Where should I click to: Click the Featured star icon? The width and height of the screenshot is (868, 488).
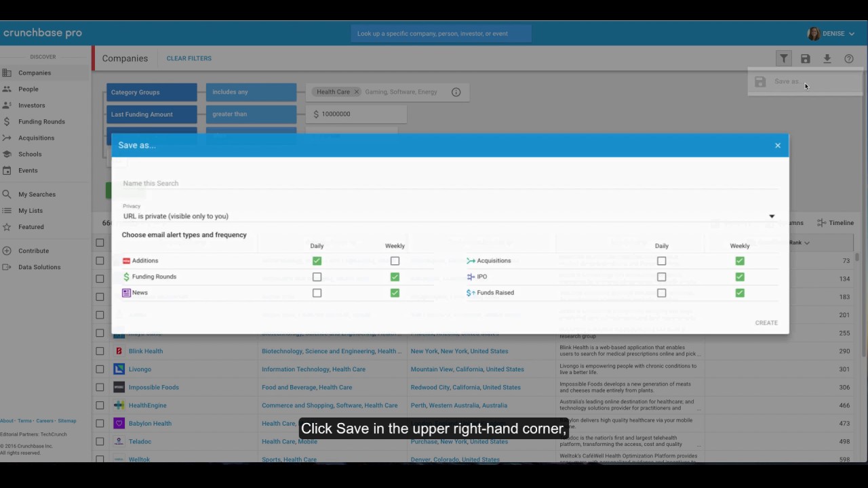[7, 227]
